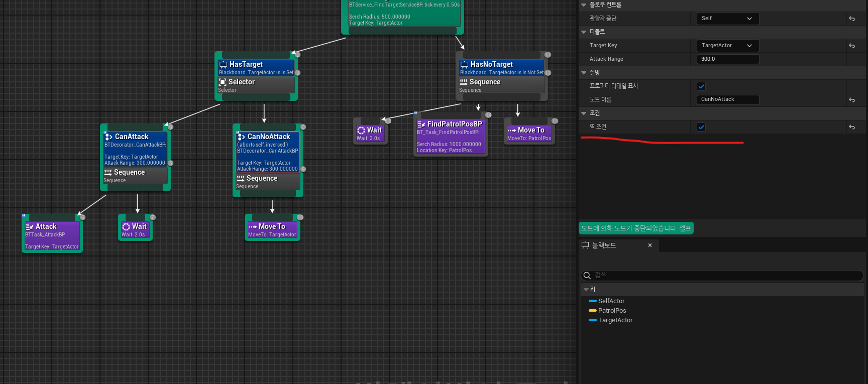
Task: Collapse the Flow Control section
Action: point(584,5)
